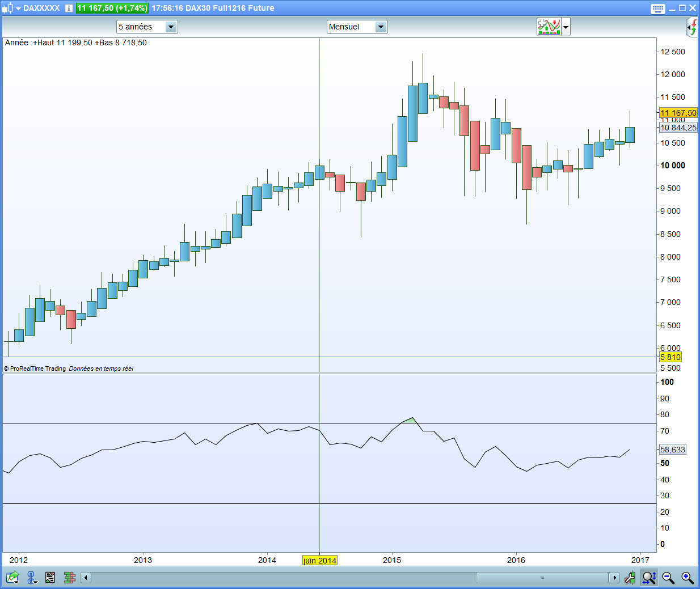This screenshot has width=700, height=589.
Task: Open chart settings wrench icon
Action: [630, 578]
